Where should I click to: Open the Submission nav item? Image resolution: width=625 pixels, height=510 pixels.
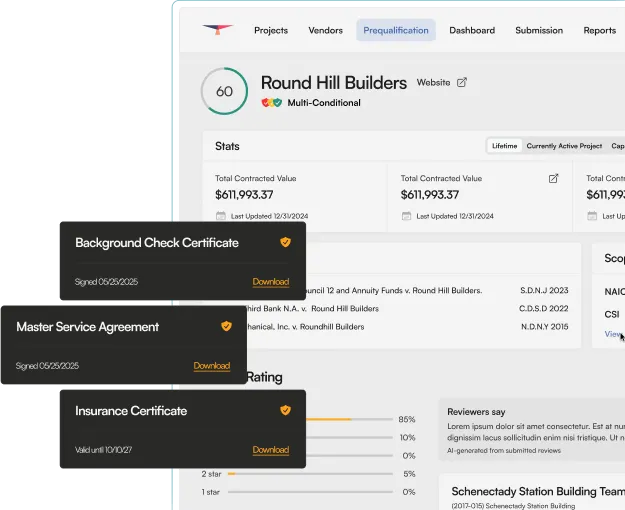(x=539, y=30)
